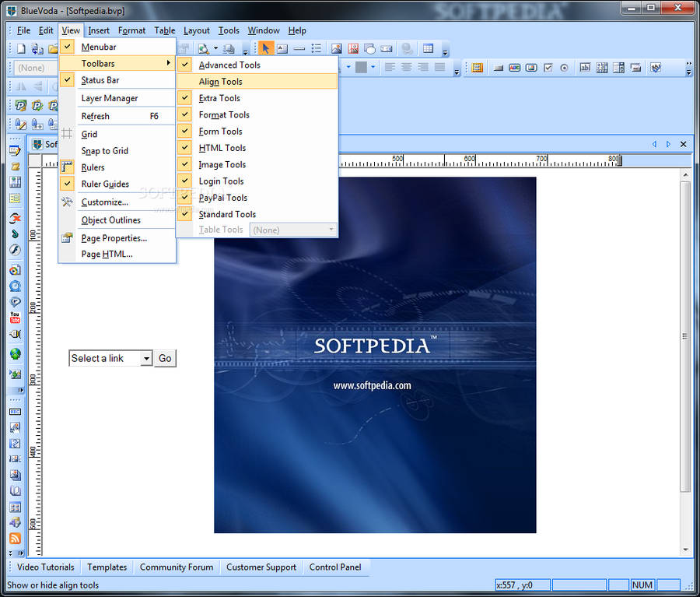The height and width of the screenshot is (597, 700).
Task: Click the Flash object icon in sidebar
Action: pyautogui.click(x=15, y=250)
